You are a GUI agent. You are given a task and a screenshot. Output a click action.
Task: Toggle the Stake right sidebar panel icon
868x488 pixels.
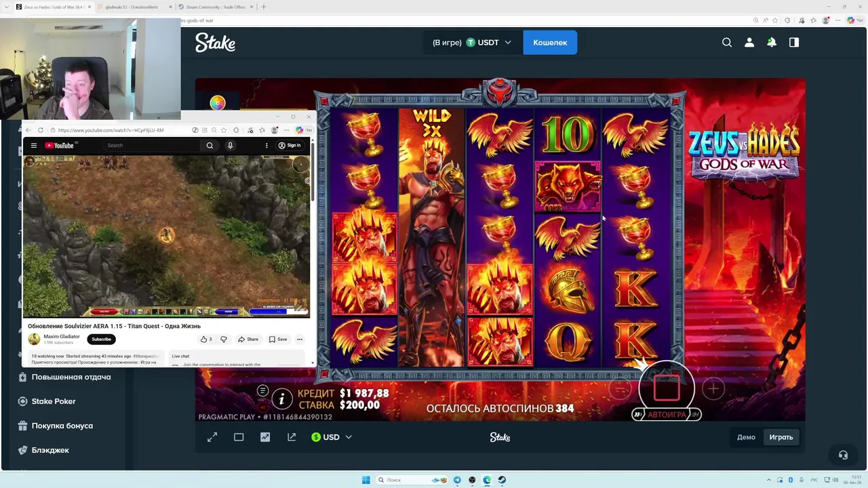pos(794,42)
